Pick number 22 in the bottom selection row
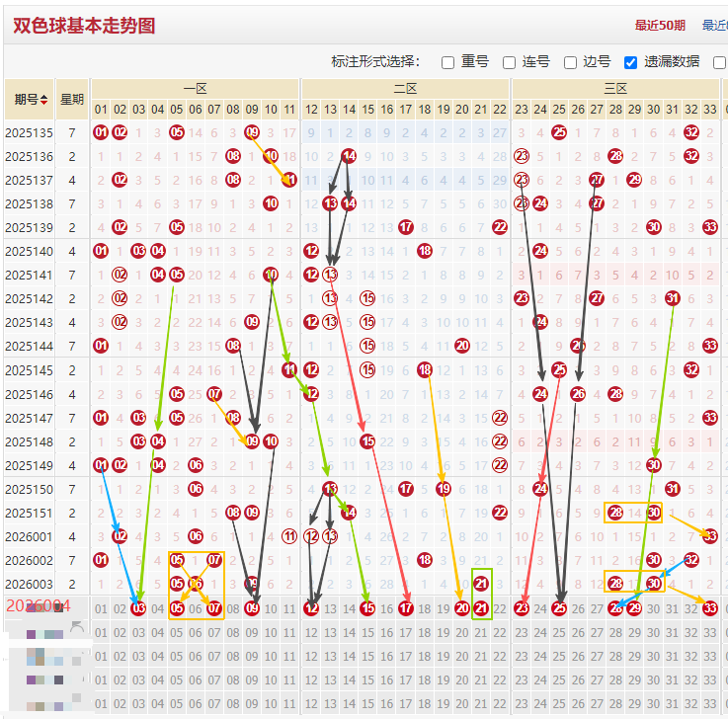 click(500, 703)
